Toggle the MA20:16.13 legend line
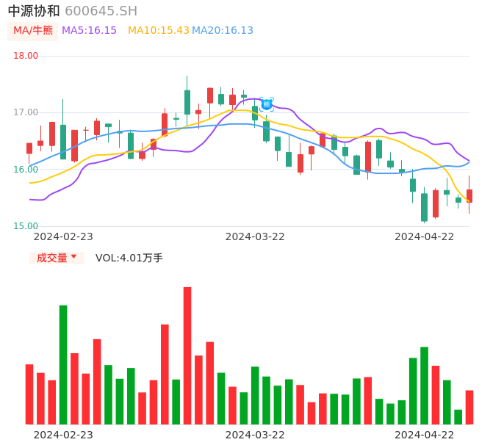504x445 pixels. tap(223, 31)
